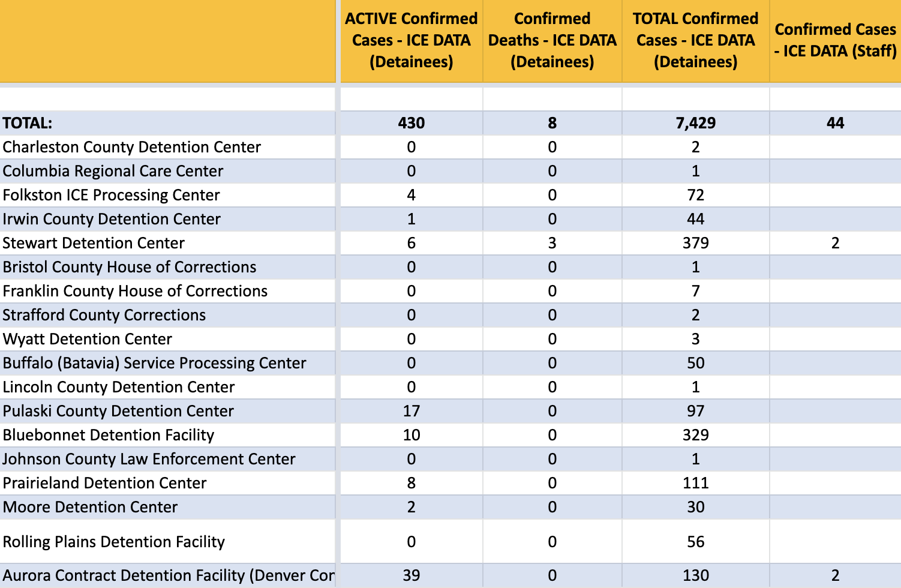Image resolution: width=901 pixels, height=588 pixels.
Task: Click the Stewart Detention Center cell
Action: (94, 243)
